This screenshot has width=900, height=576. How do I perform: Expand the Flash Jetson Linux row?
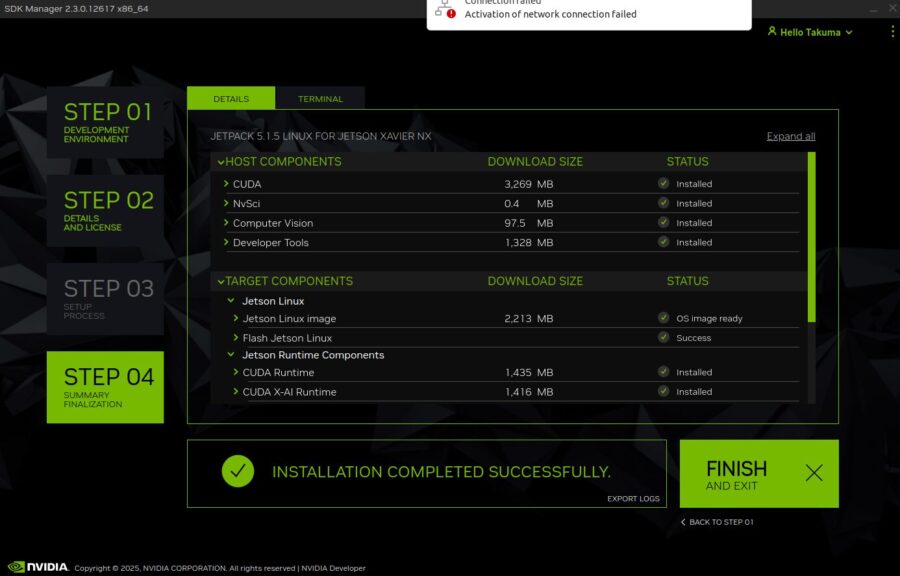click(x=236, y=337)
